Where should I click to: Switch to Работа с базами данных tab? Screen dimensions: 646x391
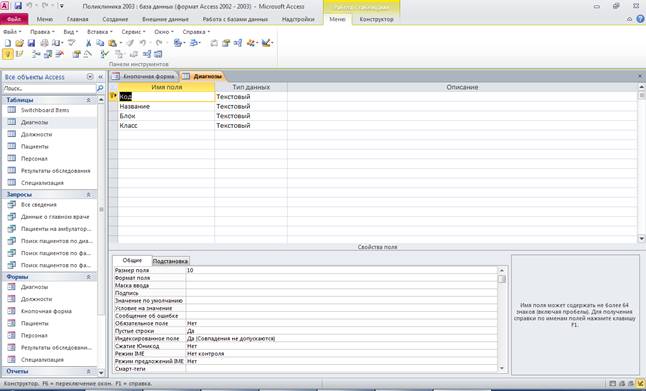[235, 19]
